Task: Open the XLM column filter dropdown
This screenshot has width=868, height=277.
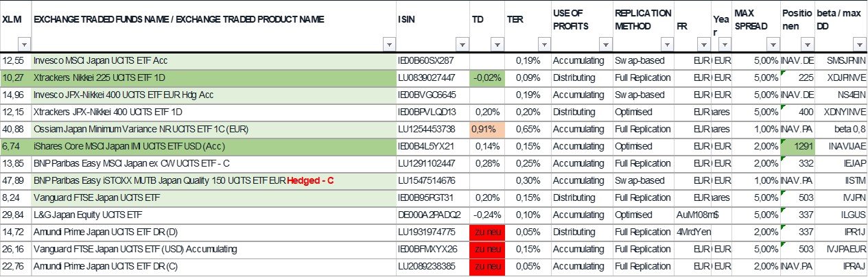Action: [24, 45]
